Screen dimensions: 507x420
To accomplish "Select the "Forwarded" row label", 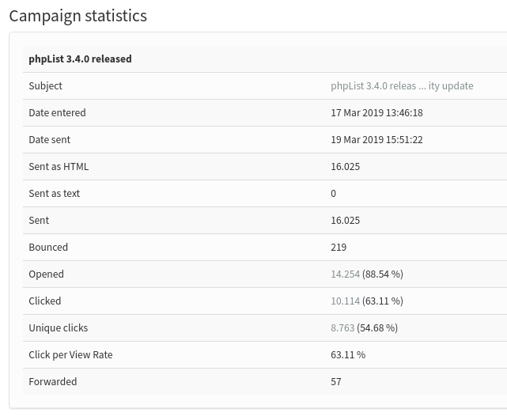I will (x=52, y=382).
